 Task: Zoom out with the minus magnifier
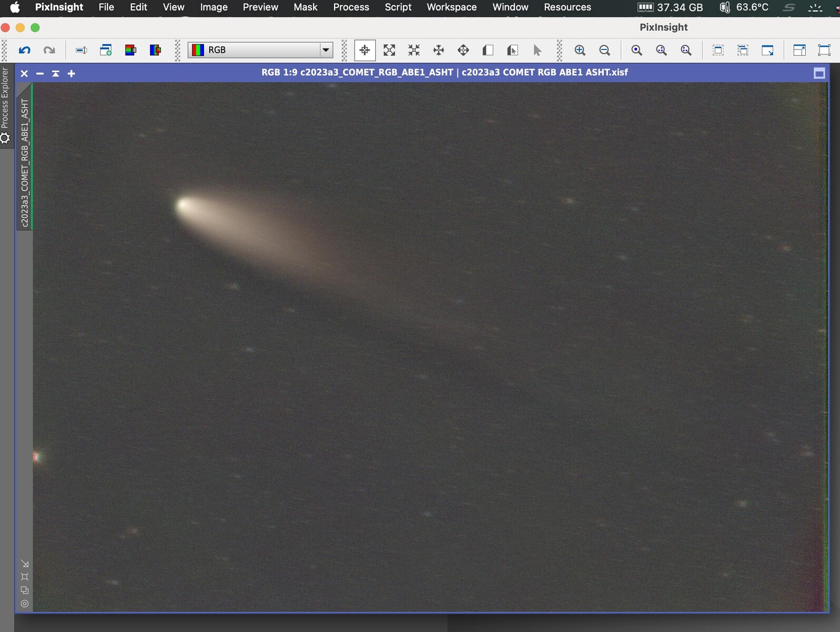click(605, 50)
